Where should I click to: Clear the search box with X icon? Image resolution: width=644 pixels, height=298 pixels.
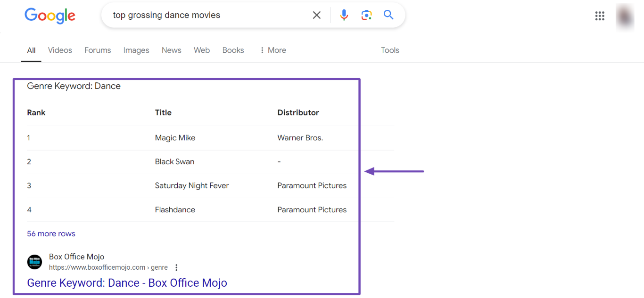point(317,15)
